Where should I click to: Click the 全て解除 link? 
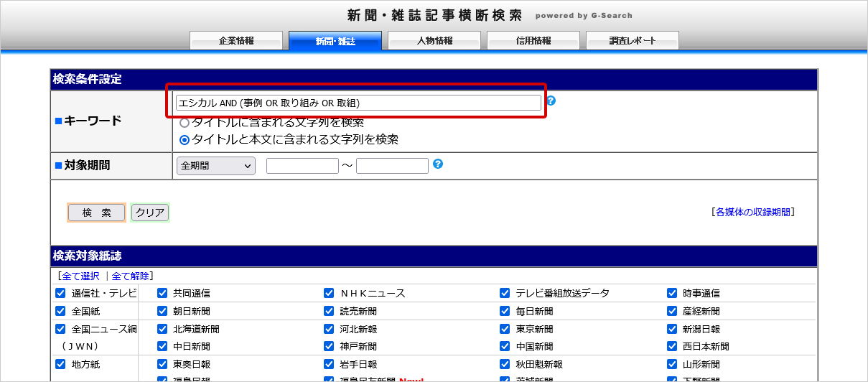point(130,276)
